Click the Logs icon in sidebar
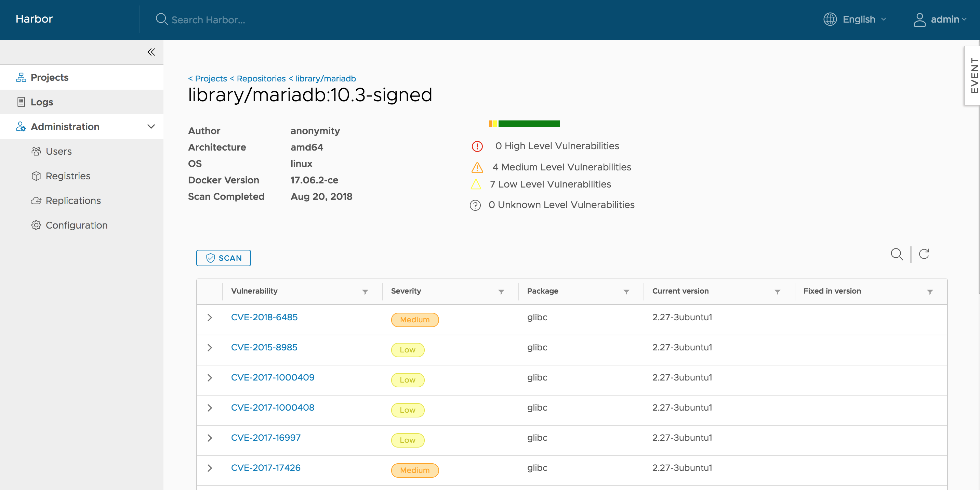The image size is (980, 490). 21,102
